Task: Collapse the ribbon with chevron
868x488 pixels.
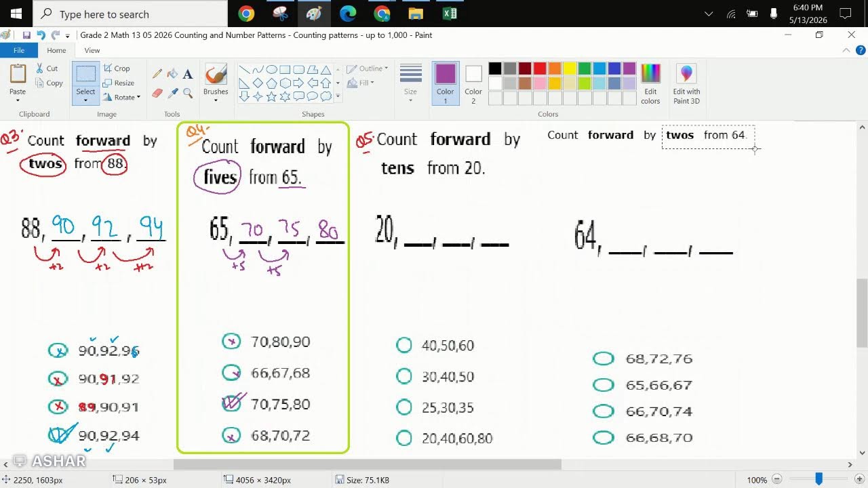Action: point(846,50)
